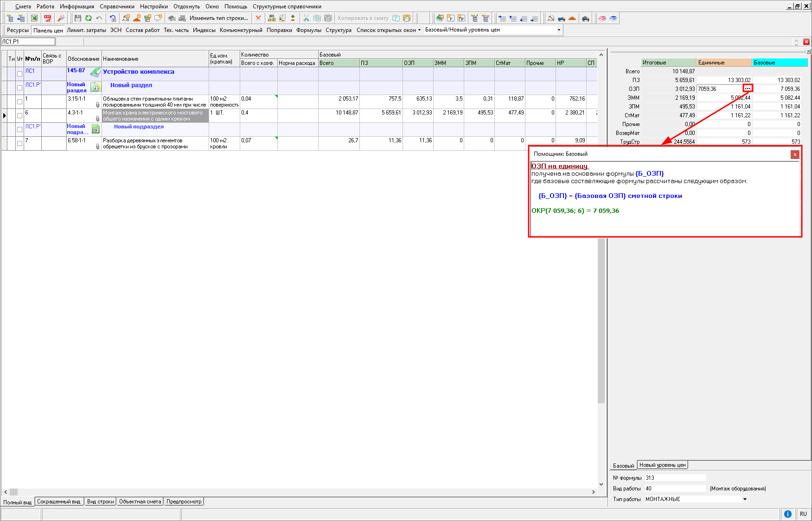Screen dimensions: 812x521
Task: Click the scissors cut icon
Action: (x=306, y=18)
